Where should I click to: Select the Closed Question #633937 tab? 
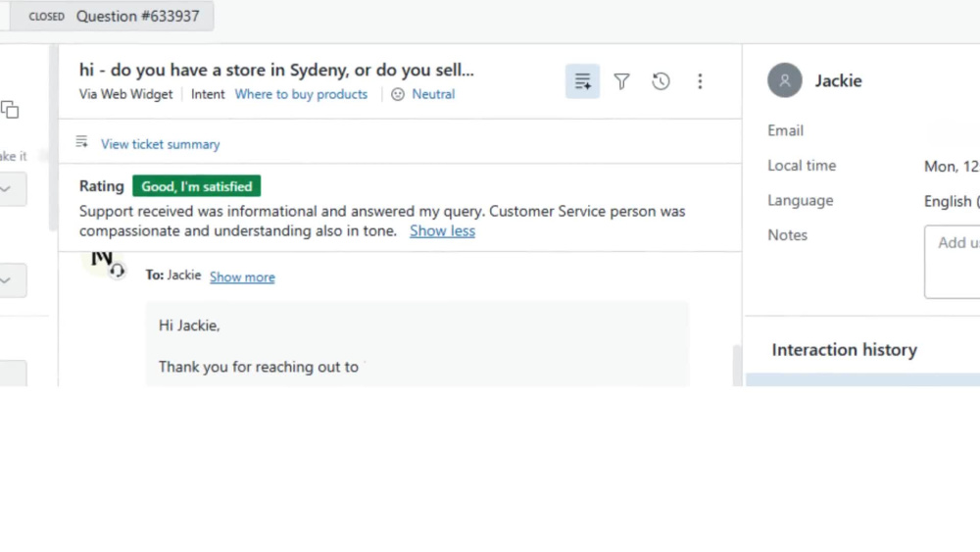pyautogui.click(x=112, y=17)
